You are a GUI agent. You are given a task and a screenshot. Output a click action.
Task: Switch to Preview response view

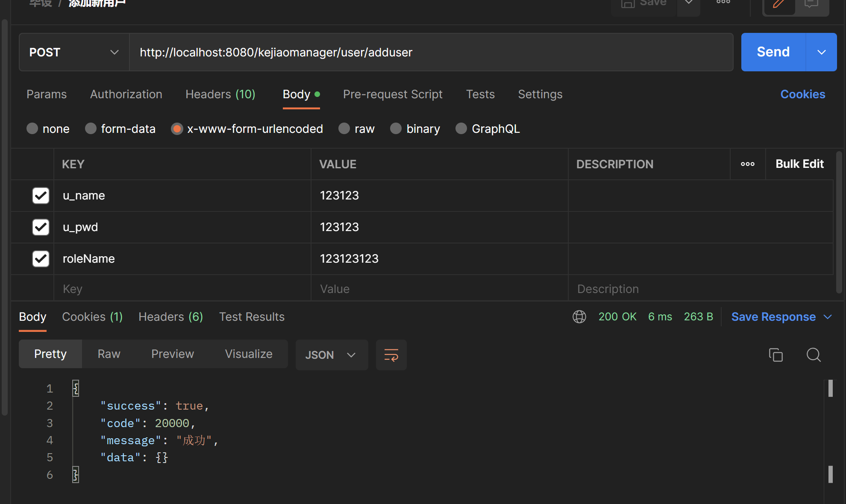[173, 354]
